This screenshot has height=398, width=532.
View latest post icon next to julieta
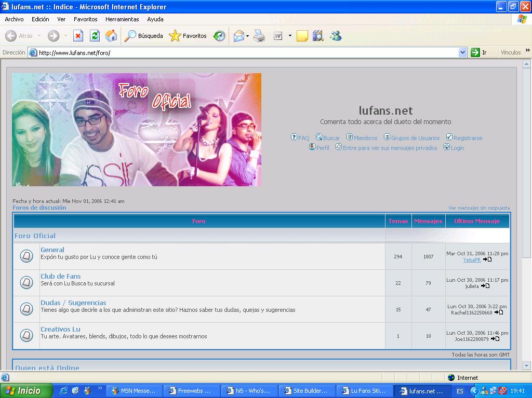coord(485,286)
